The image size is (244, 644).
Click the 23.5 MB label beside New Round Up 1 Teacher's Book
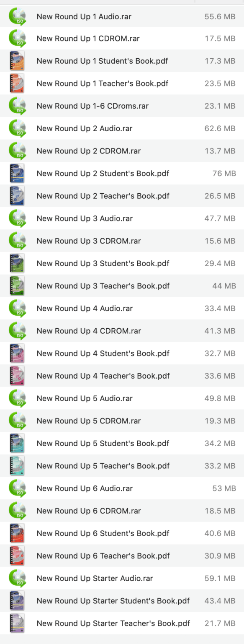[x=220, y=83]
